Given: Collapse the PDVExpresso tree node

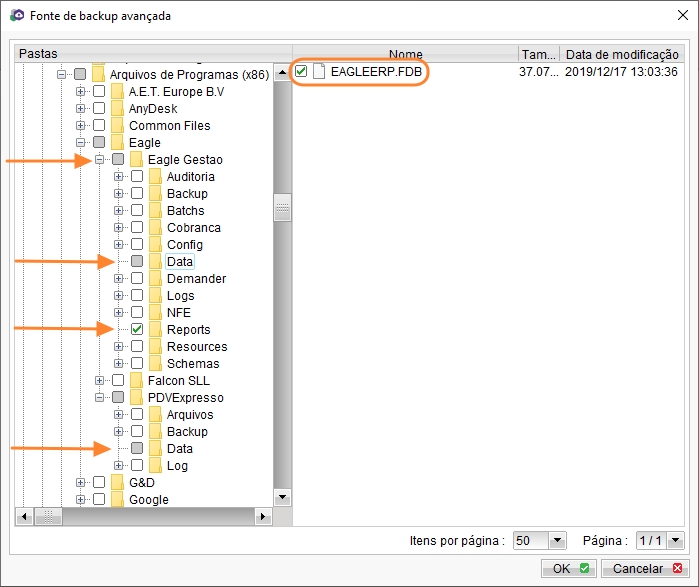Looking at the screenshot, I should [99, 397].
